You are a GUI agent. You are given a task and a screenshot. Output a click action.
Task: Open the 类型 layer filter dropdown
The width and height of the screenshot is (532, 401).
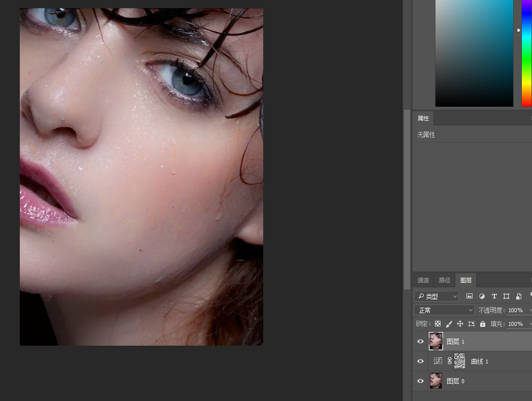click(x=436, y=296)
